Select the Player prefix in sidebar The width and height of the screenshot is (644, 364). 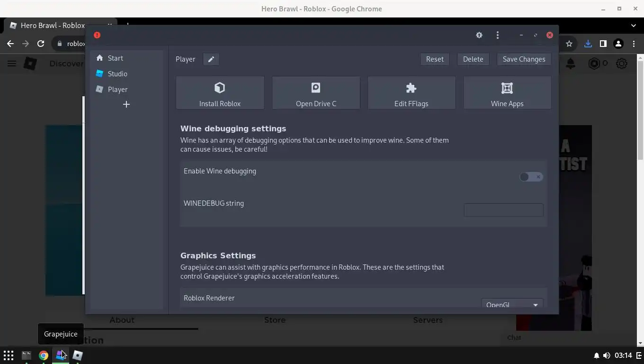pyautogui.click(x=126, y=89)
